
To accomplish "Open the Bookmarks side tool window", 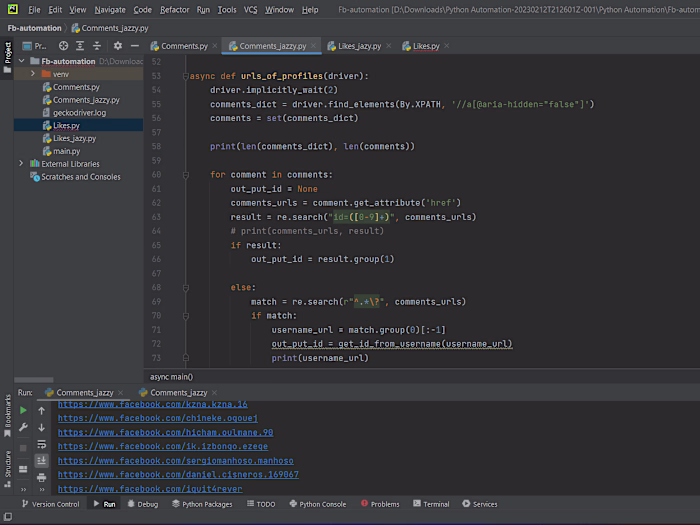I will coord(7,416).
